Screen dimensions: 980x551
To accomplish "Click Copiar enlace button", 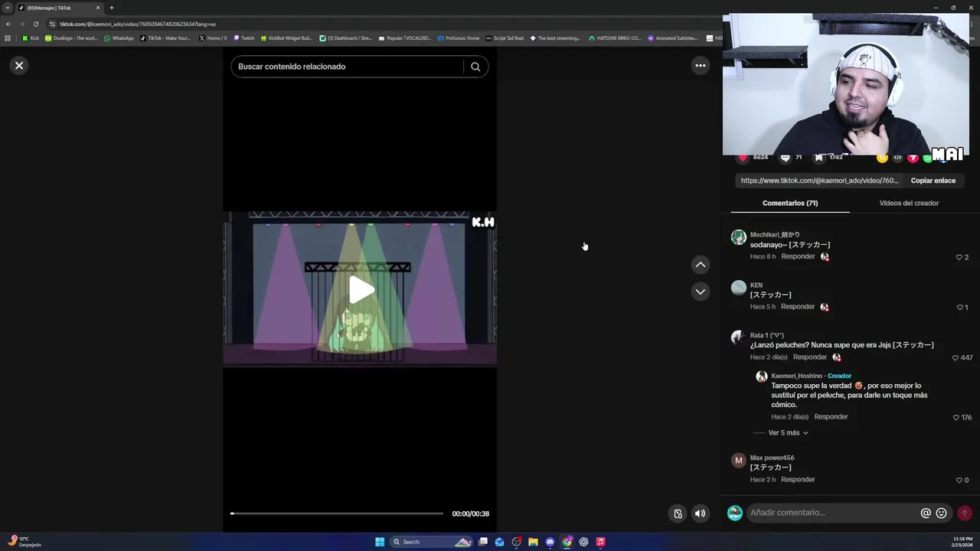I will point(933,181).
